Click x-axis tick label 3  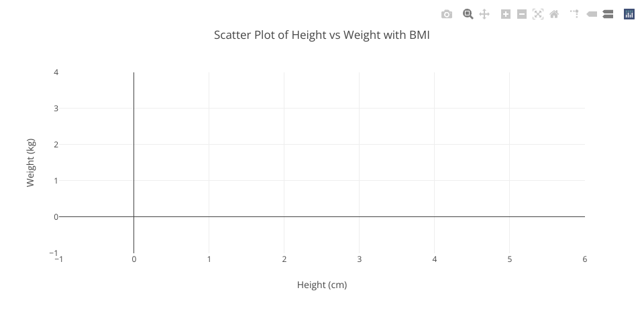click(x=360, y=259)
